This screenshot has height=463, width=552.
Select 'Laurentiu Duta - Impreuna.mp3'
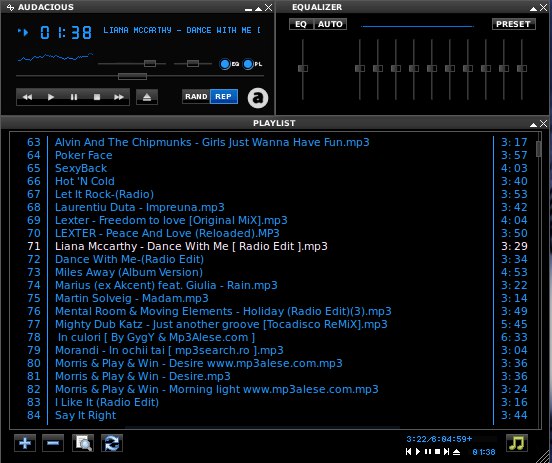click(139, 207)
